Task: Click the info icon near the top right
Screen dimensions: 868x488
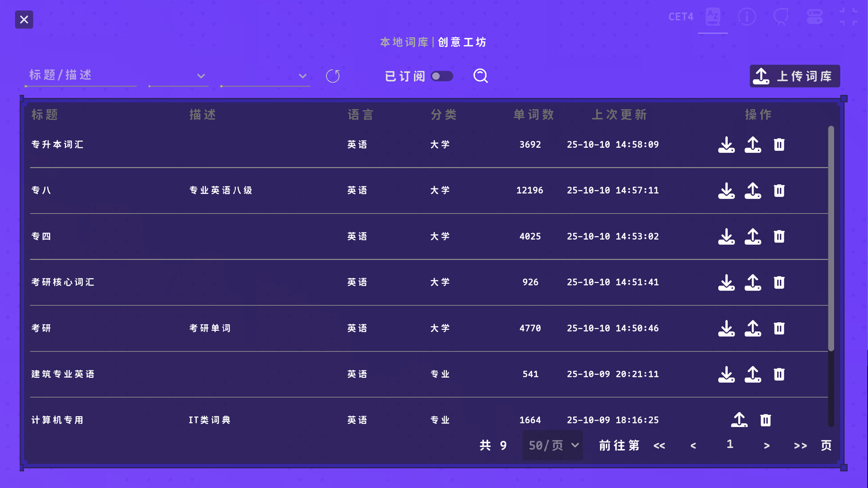Action: tap(747, 16)
